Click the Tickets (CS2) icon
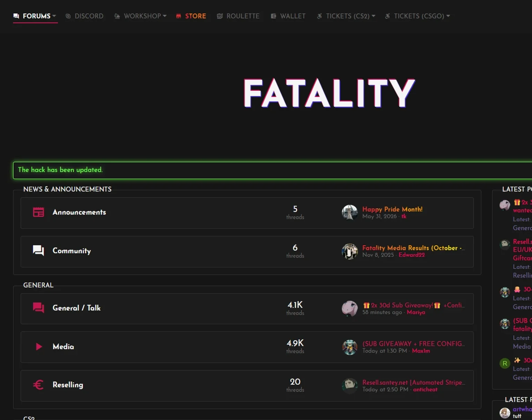This screenshot has width=532, height=420. pos(319,16)
